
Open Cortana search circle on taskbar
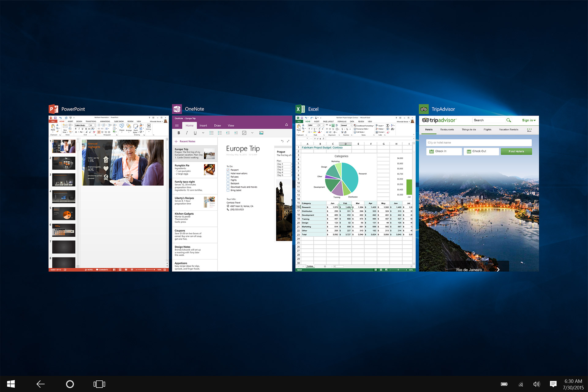tap(70, 384)
